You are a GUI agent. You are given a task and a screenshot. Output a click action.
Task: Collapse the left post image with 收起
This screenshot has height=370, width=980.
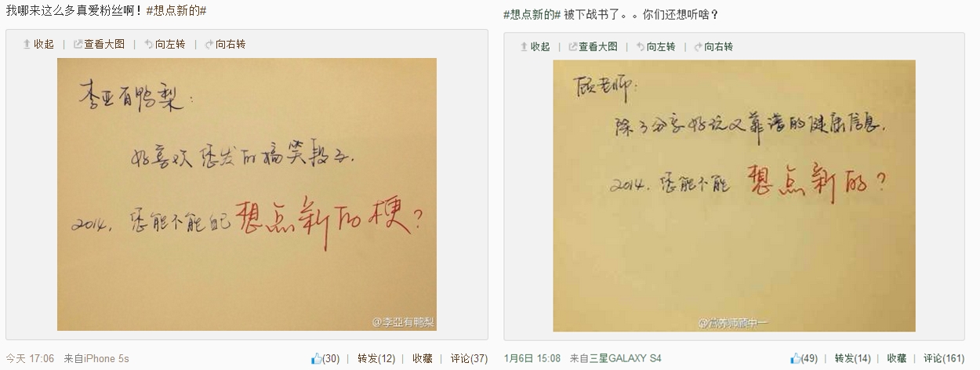tap(38, 44)
